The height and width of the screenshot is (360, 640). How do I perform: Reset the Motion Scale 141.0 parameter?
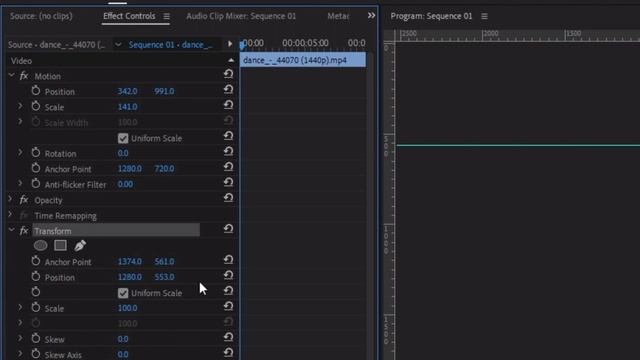(229, 105)
